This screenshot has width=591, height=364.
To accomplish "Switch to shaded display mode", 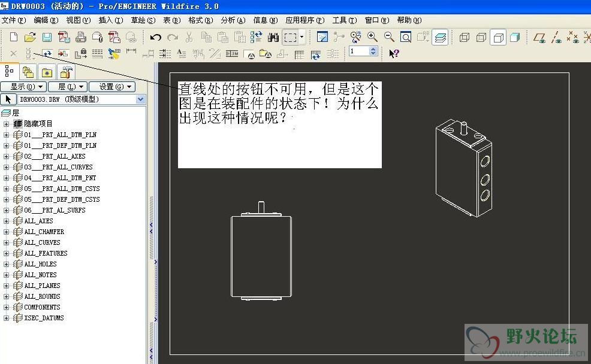I will (x=515, y=37).
